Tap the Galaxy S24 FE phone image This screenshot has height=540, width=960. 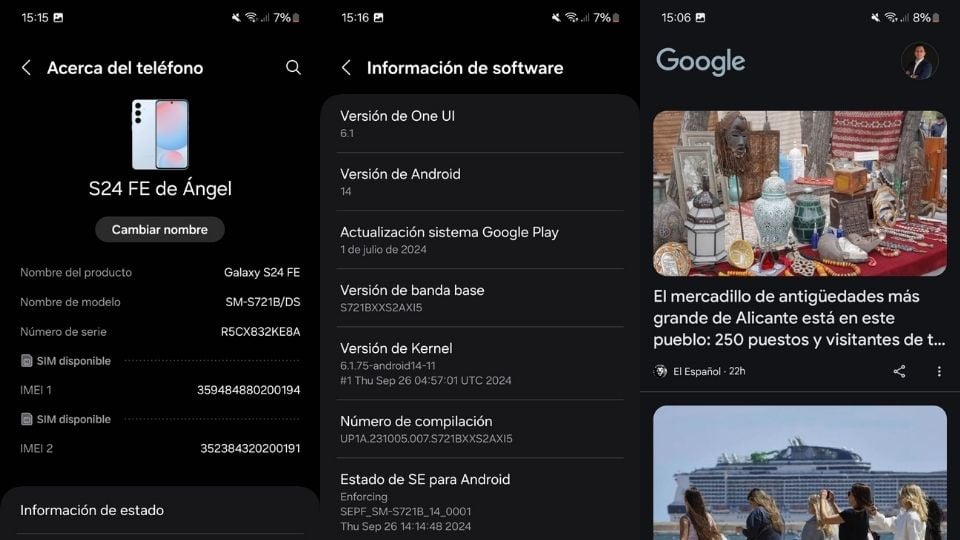point(160,135)
